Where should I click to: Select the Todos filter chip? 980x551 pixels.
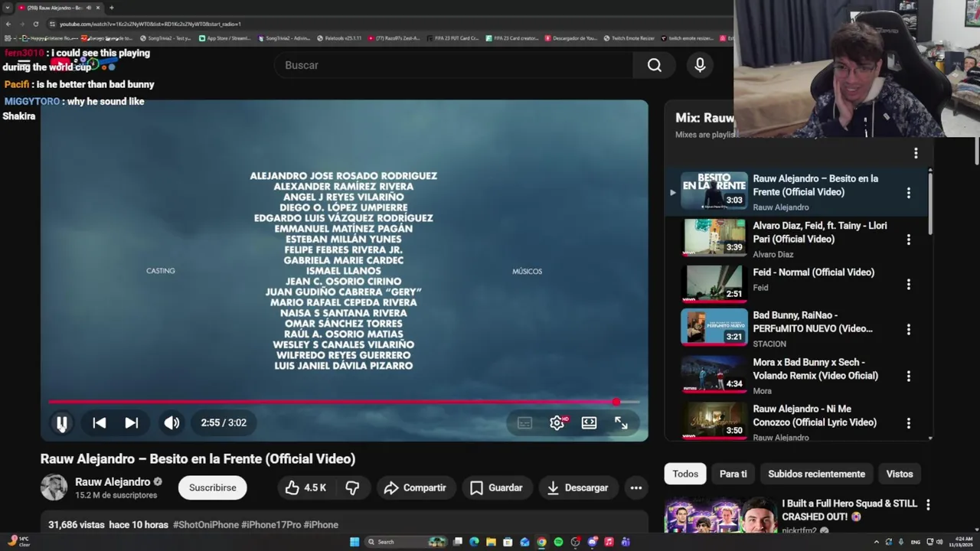(685, 474)
